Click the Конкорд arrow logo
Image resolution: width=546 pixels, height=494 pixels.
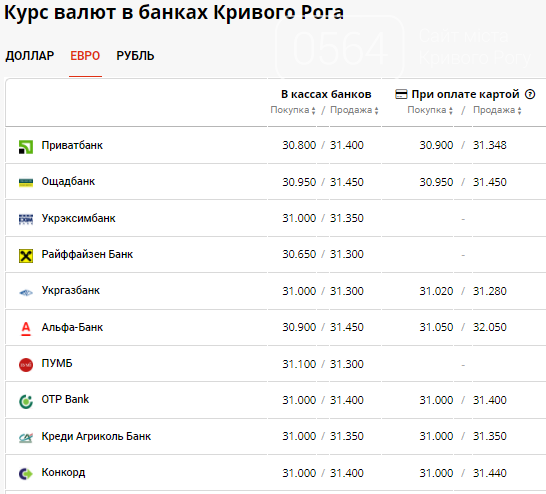[x=26, y=474]
